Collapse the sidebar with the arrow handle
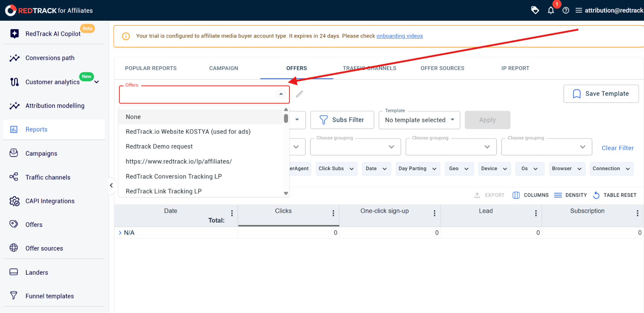Viewport: 644px width, 313px height. point(111,186)
